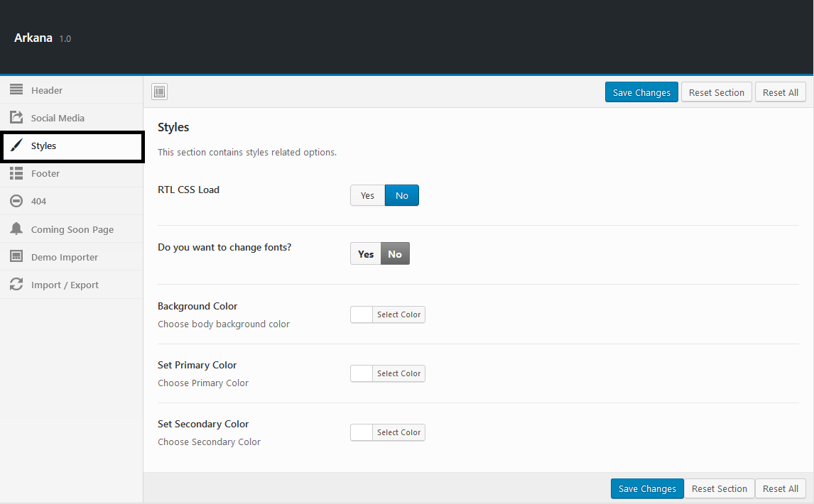Click the Header menu lines icon
This screenshot has width=814, height=504.
coord(16,90)
